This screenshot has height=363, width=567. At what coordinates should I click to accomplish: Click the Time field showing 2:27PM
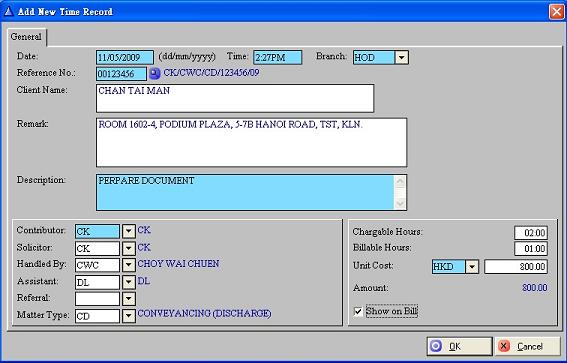[x=277, y=57]
